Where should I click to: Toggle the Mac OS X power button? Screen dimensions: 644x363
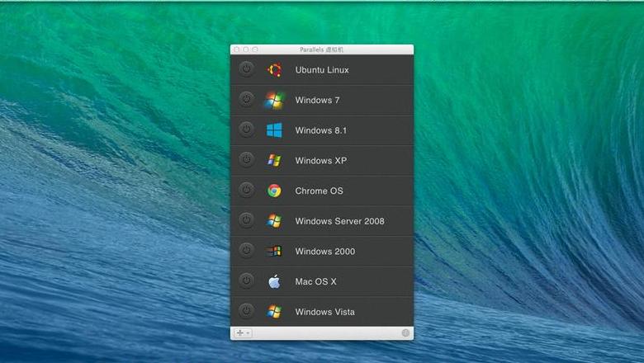point(246,280)
